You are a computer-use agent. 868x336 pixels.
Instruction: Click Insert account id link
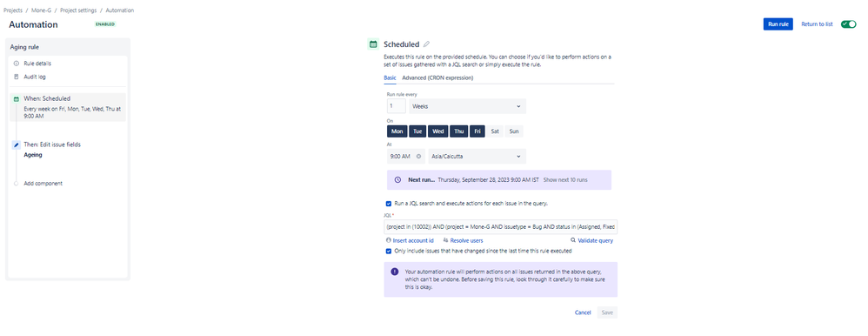[x=413, y=240]
